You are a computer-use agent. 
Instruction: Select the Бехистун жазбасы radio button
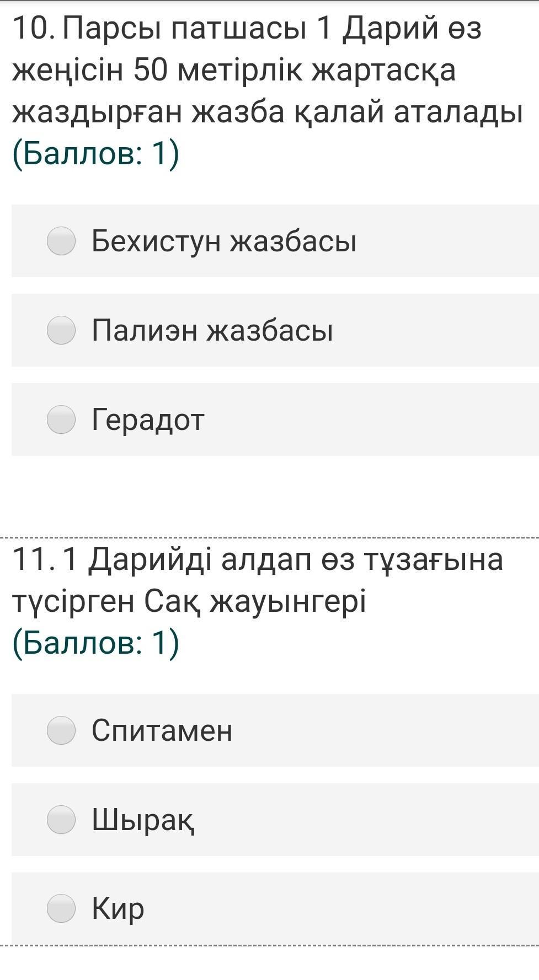coord(61,241)
